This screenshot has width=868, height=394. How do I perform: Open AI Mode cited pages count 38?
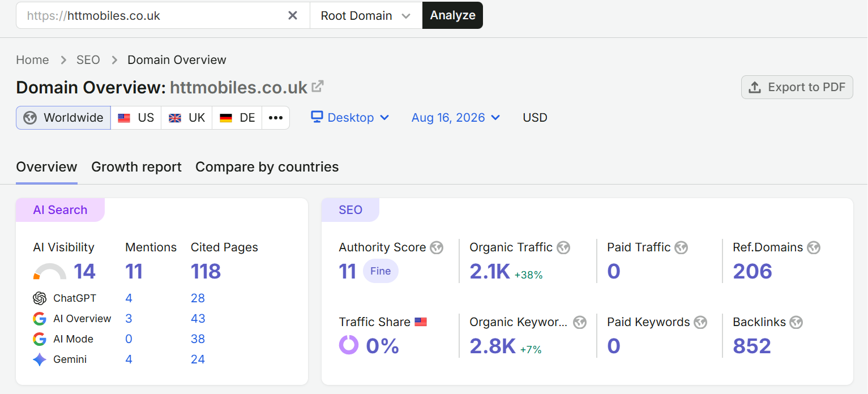click(198, 339)
